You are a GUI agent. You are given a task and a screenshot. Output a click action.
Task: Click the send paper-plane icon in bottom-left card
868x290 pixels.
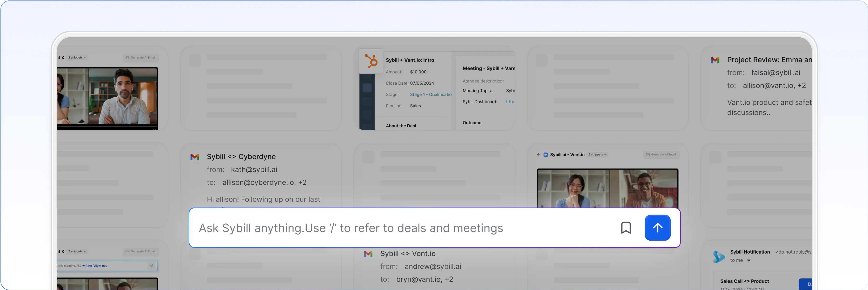pyautogui.click(x=151, y=266)
